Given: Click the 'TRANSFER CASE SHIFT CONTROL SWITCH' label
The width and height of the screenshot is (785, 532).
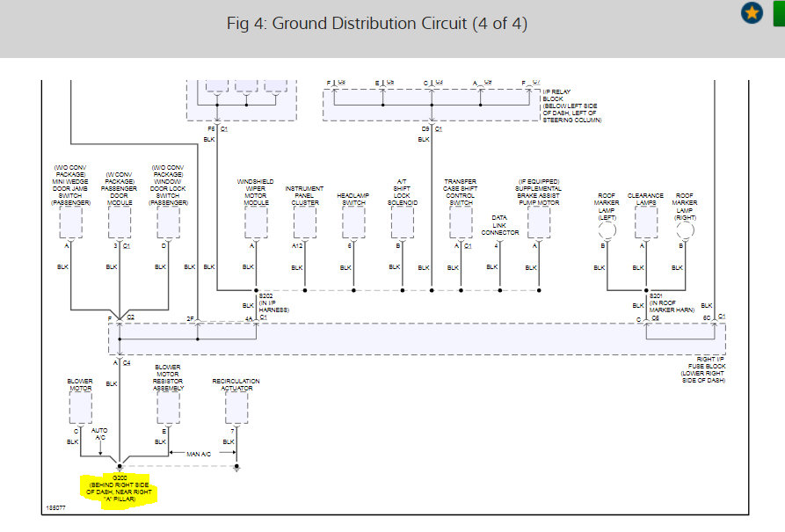Looking at the screenshot, I should click(460, 192).
